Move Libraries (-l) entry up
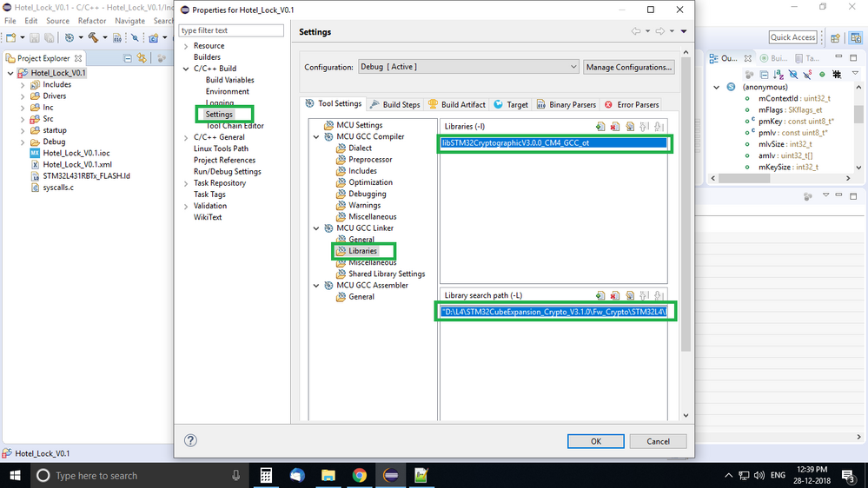This screenshot has width=868, height=488. pos(645,127)
